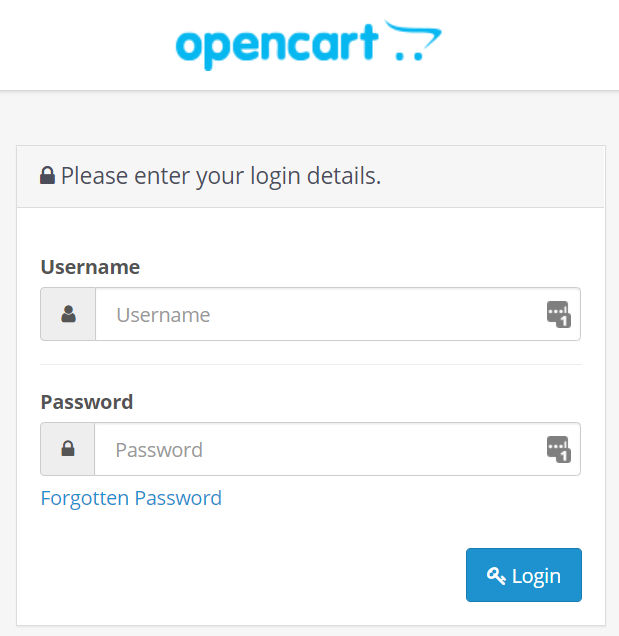
Task: Click the "1" badge on Username autofill icon
Action: [563, 321]
